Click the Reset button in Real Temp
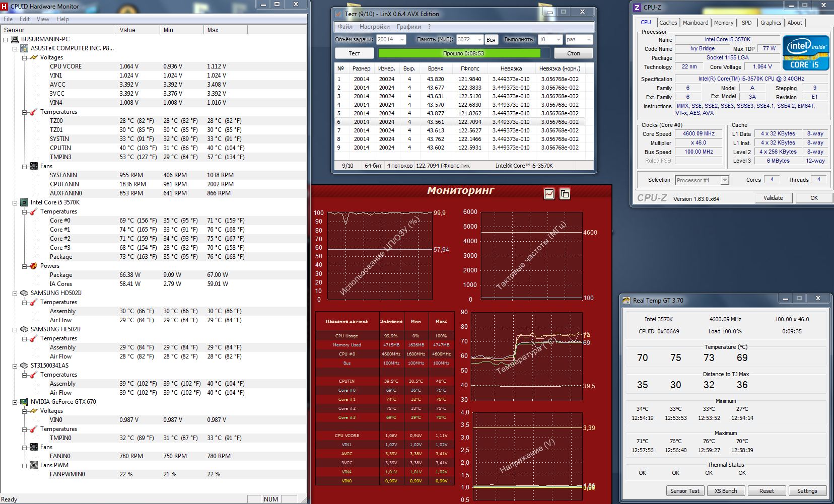834x504 pixels. (x=767, y=491)
